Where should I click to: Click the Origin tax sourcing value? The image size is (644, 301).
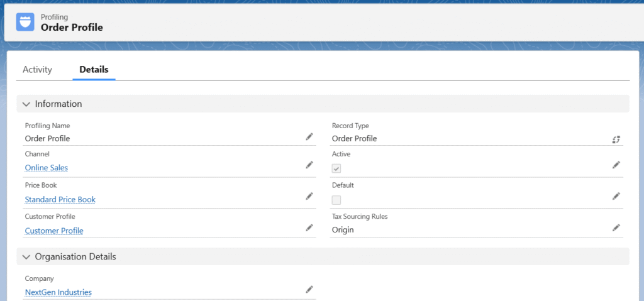click(343, 230)
